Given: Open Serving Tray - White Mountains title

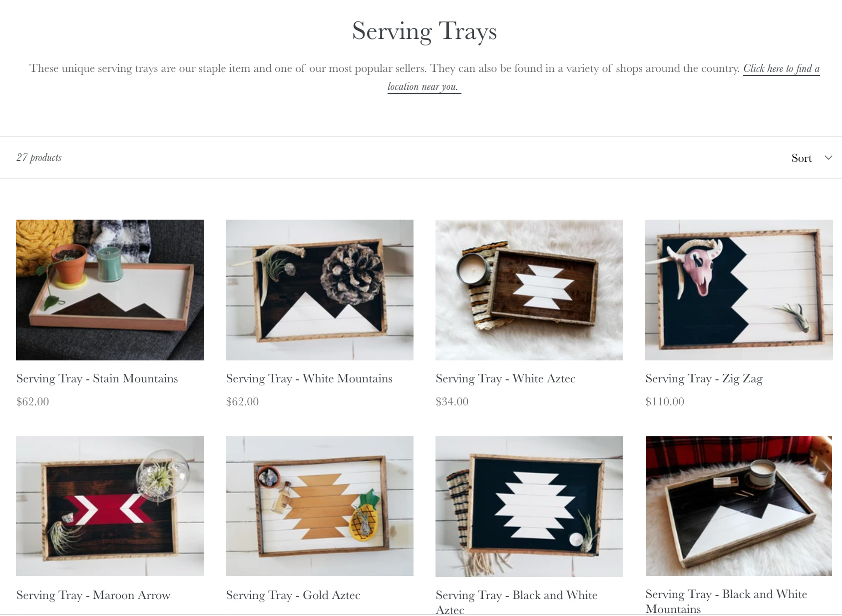Looking at the screenshot, I should [309, 379].
